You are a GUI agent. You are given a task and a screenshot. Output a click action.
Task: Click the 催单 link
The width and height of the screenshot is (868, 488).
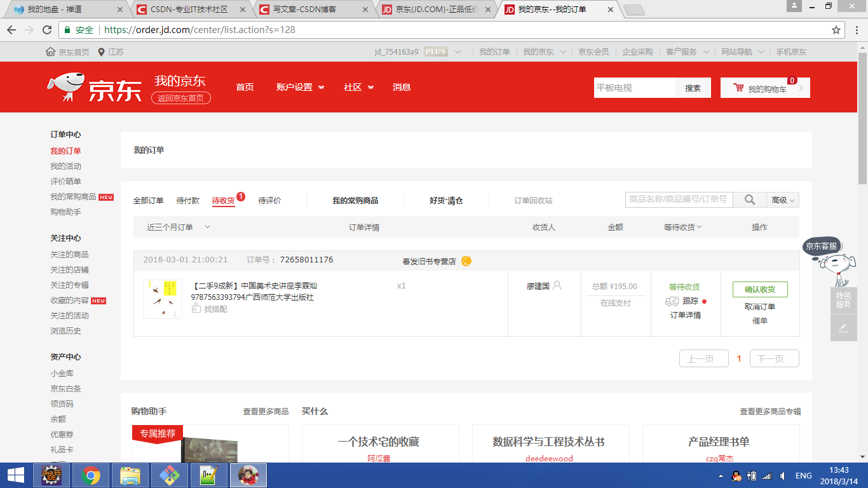coord(760,320)
